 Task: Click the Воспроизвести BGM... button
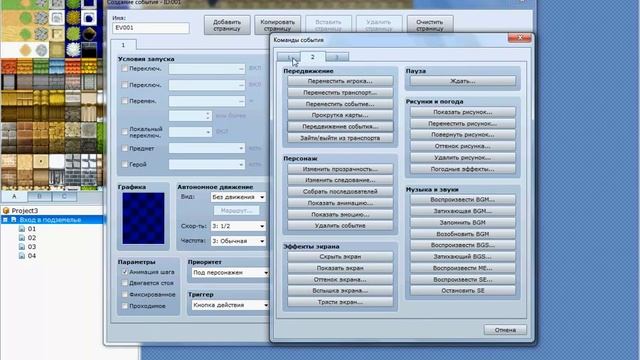pyautogui.click(x=462, y=200)
